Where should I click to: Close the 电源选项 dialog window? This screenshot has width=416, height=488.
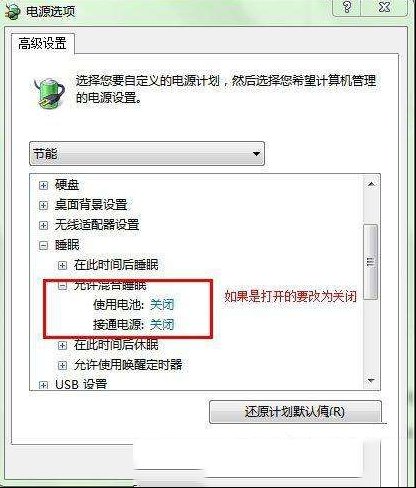[x=384, y=7]
